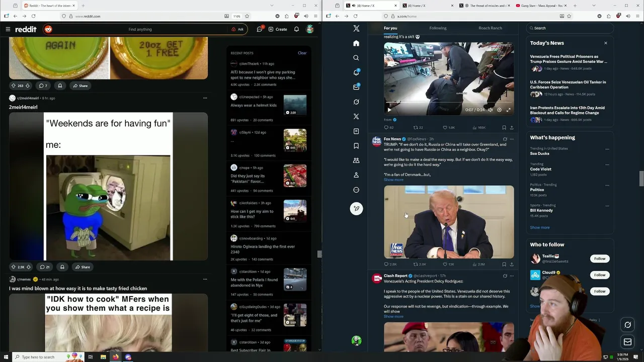
Task: Open more menu on Clash Report post
Action: 512,276
